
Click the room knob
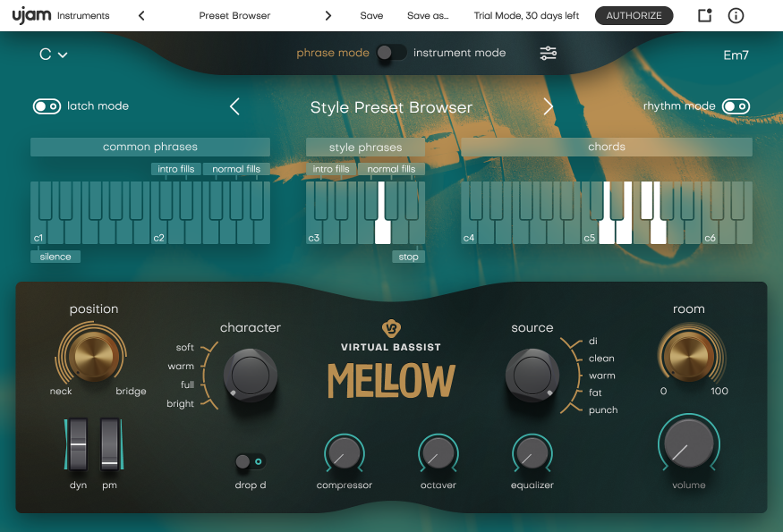689,356
